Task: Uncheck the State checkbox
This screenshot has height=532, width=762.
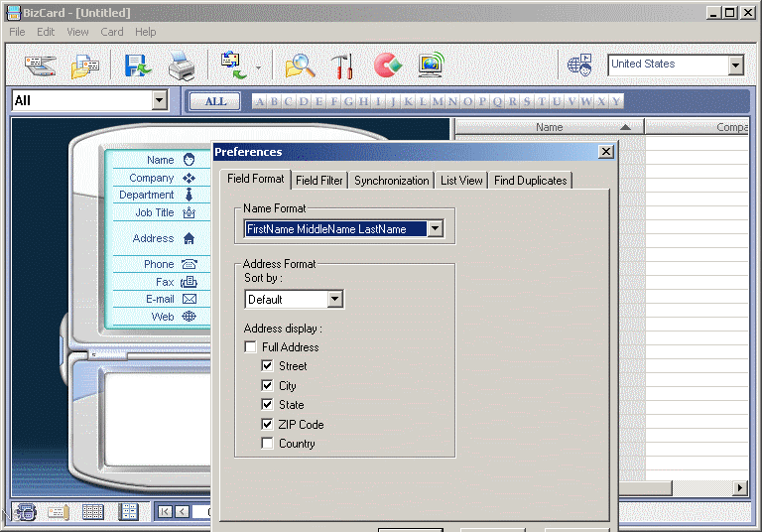Action: [x=267, y=404]
